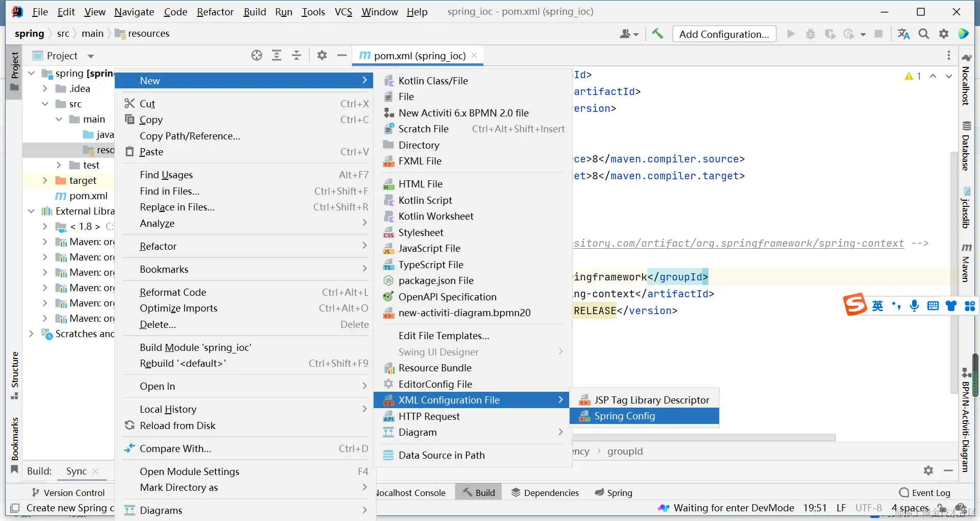Select Spring Config from submenu
980x521 pixels.
pos(644,416)
